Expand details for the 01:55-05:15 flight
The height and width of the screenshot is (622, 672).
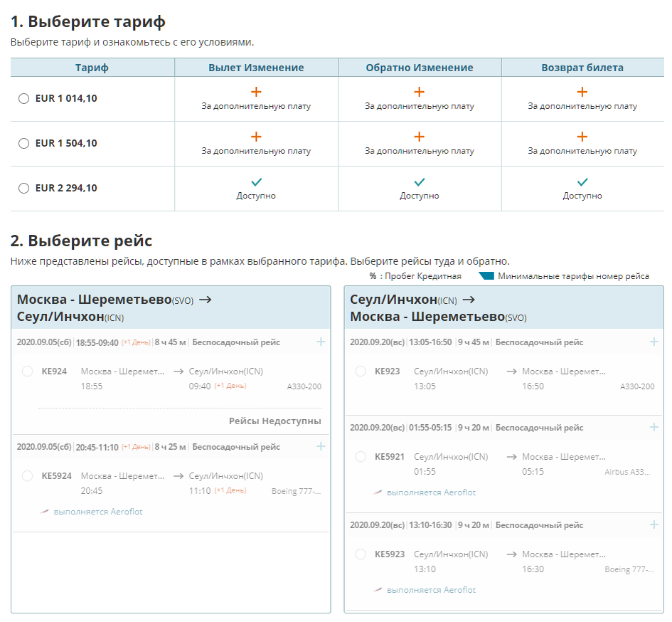(x=654, y=427)
